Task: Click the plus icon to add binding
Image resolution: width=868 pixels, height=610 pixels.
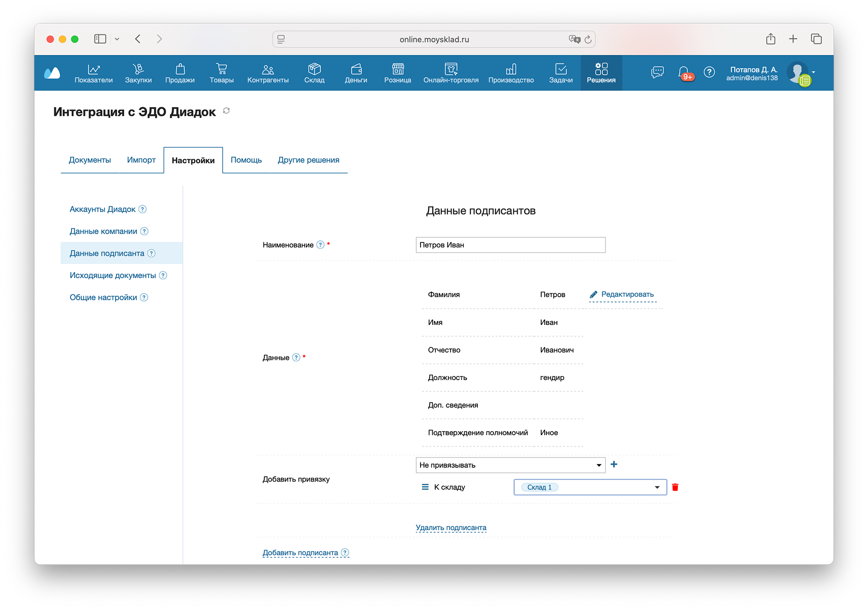Action: point(614,465)
